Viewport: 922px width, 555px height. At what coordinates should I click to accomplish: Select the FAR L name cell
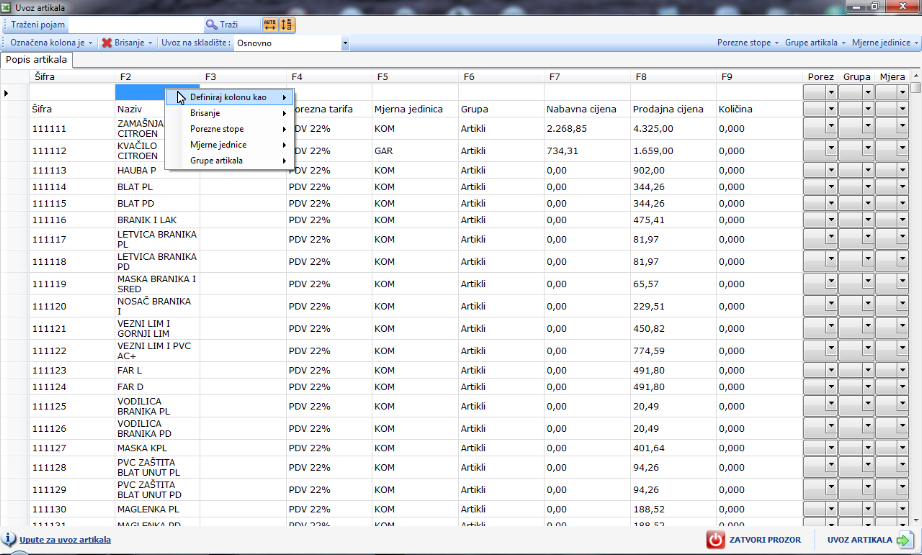(157, 370)
